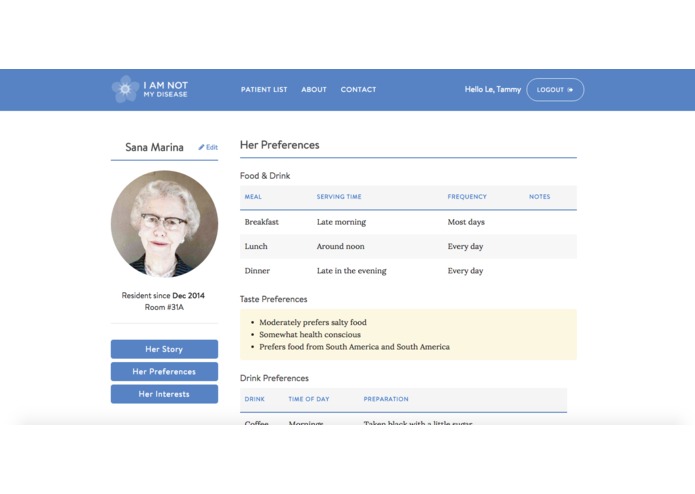View the Her Interests section
The image size is (695, 494).
pyautogui.click(x=164, y=394)
